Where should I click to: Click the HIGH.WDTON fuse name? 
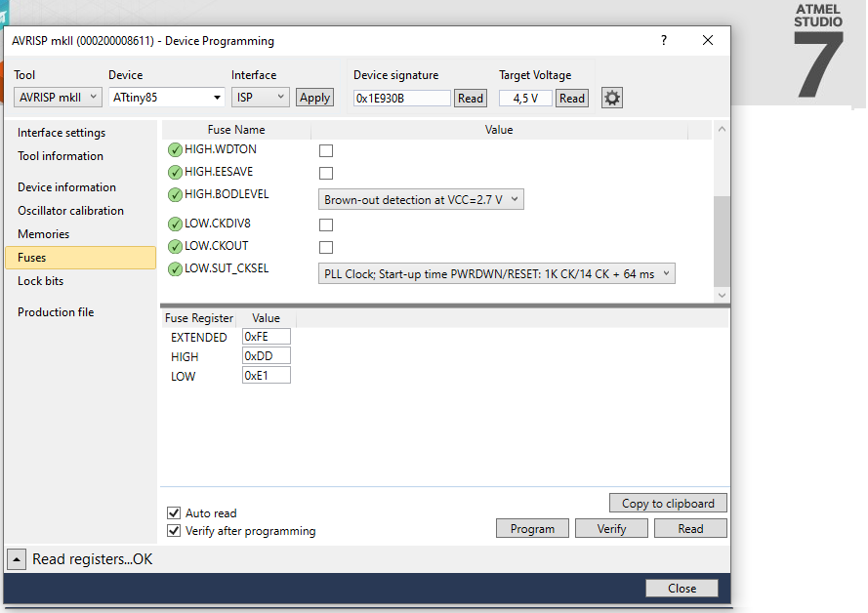(221, 149)
